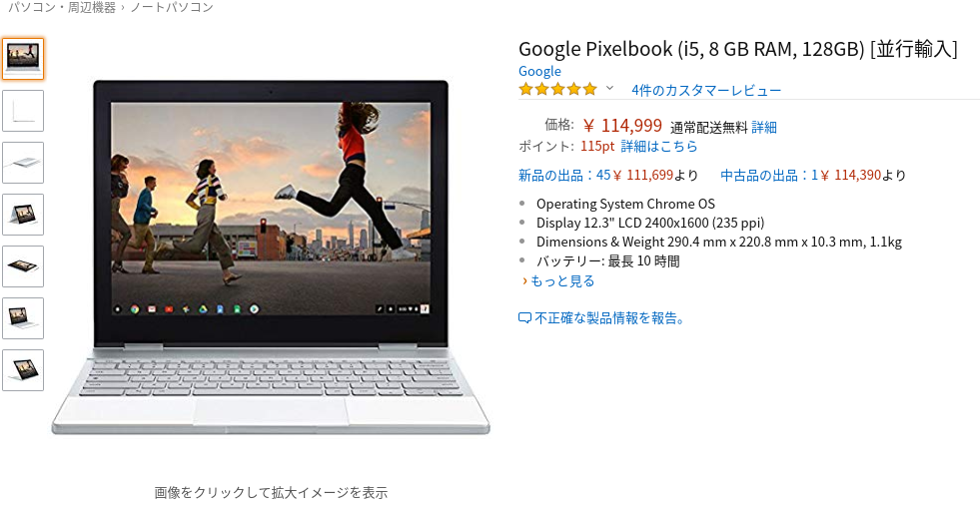The height and width of the screenshot is (509, 980).
Task: Click the five-star rating icons
Action: (x=558, y=89)
